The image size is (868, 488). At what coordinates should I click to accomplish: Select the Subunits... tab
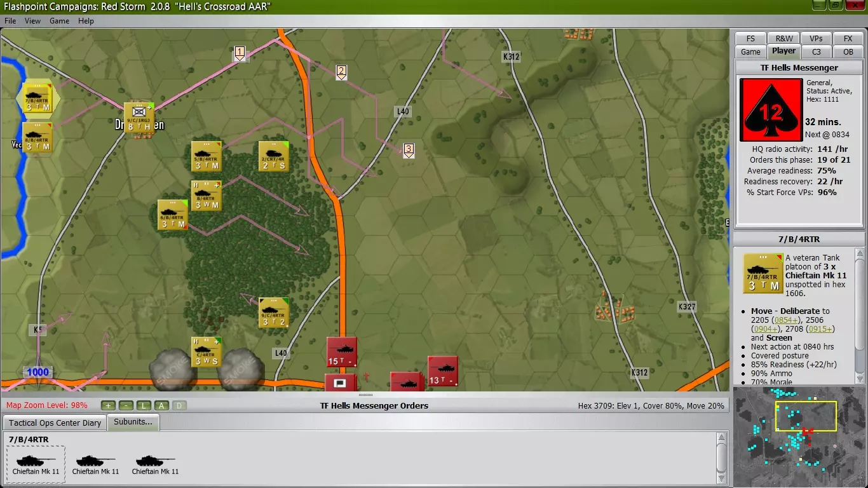click(133, 422)
